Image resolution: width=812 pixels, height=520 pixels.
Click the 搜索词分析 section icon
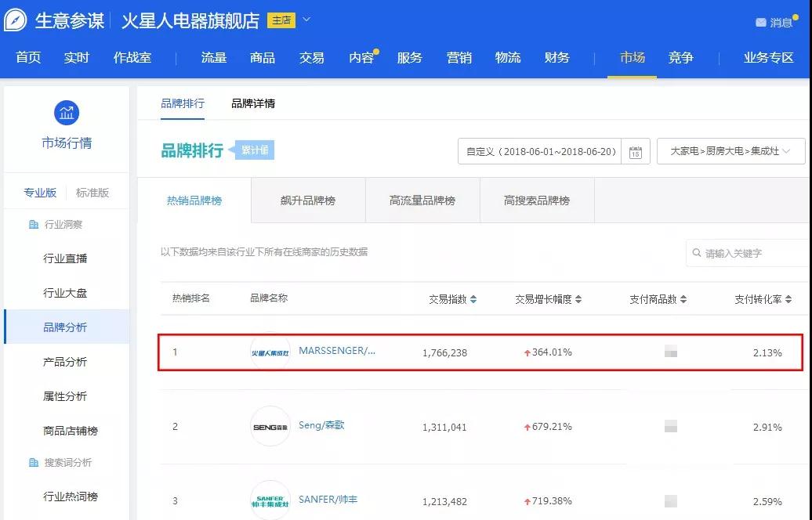34,463
